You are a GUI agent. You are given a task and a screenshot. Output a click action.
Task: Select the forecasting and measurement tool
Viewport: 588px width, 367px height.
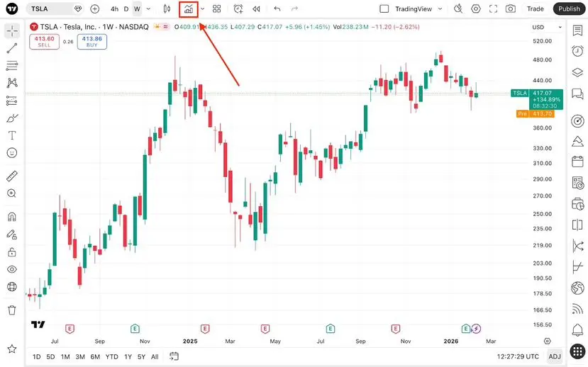click(x=12, y=101)
